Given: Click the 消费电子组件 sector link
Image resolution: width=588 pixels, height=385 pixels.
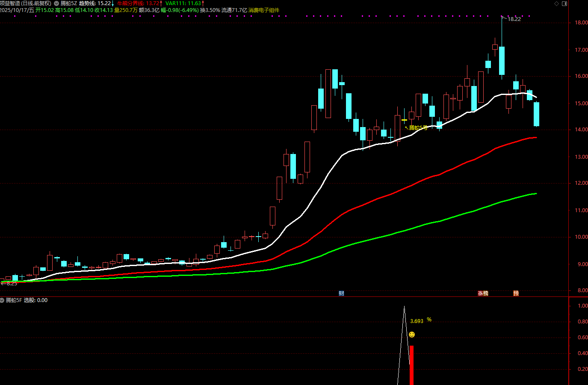Looking at the screenshot, I should (x=264, y=10).
